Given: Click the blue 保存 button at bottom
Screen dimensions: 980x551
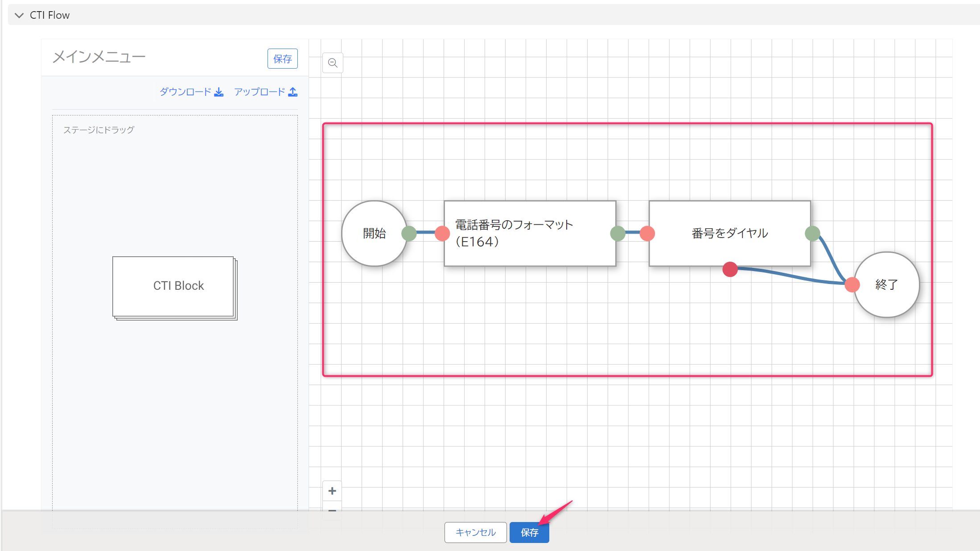Looking at the screenshot, I should pyautogui.click(x=529, y=532).
